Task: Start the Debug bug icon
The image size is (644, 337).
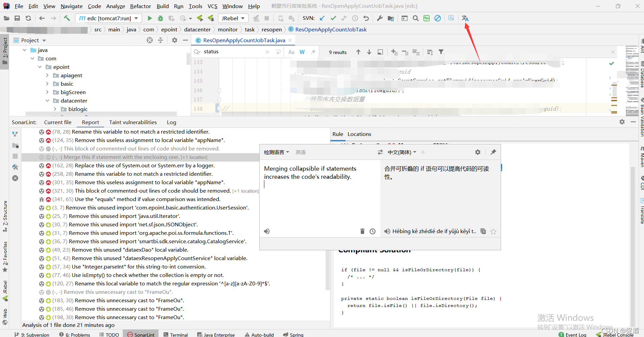Action: pos(160,18)
